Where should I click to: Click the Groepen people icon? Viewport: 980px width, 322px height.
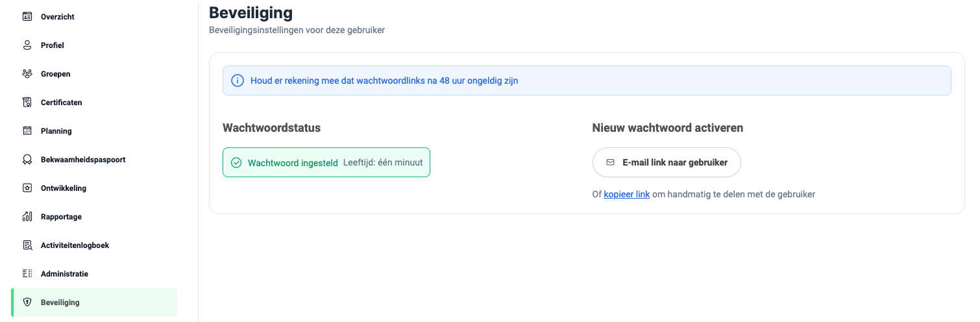27,74
